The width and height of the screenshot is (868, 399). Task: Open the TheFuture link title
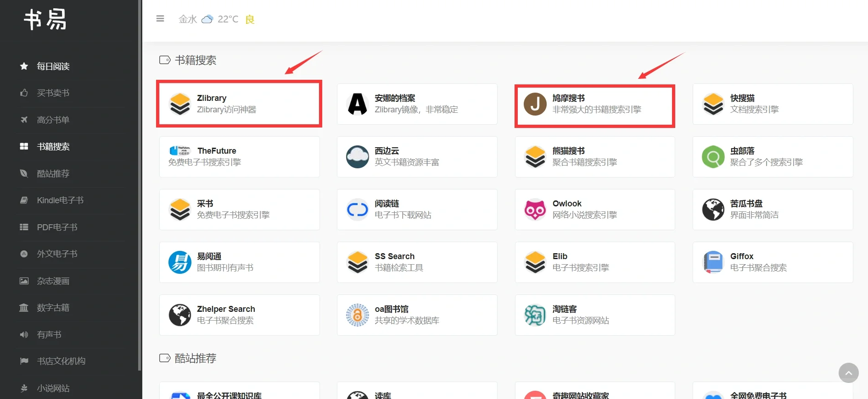[x=217, y=151]
